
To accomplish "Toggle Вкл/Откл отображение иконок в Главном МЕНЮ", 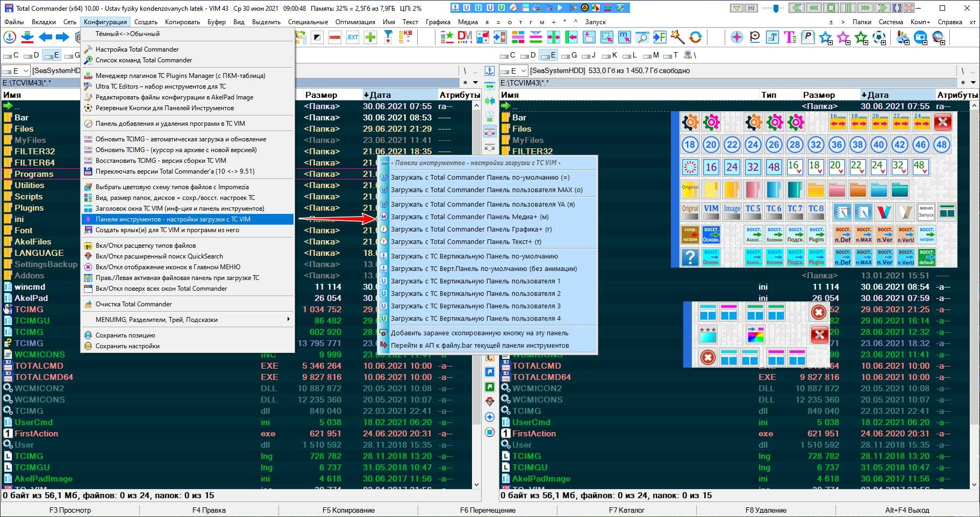I will pyautogui.click(x=187, y=267).
